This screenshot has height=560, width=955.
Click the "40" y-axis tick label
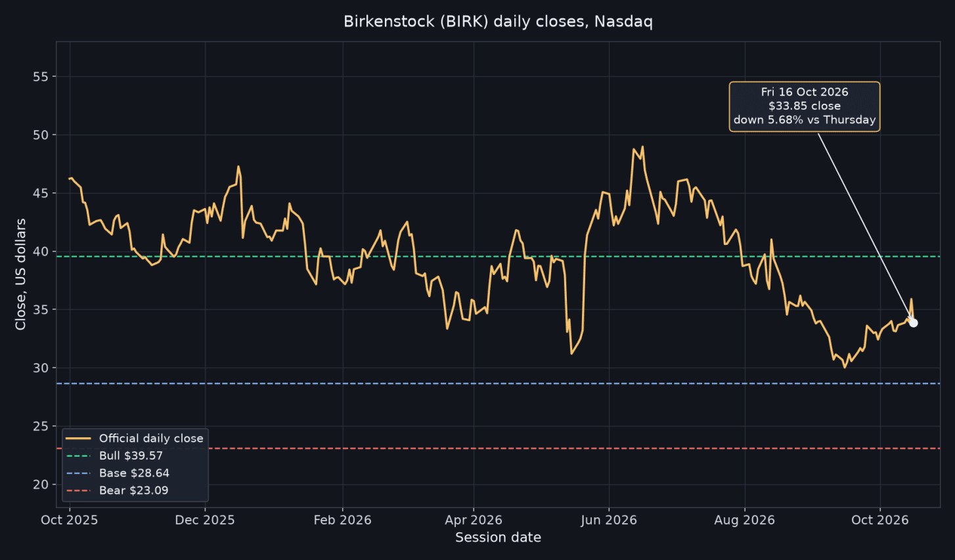41,251
